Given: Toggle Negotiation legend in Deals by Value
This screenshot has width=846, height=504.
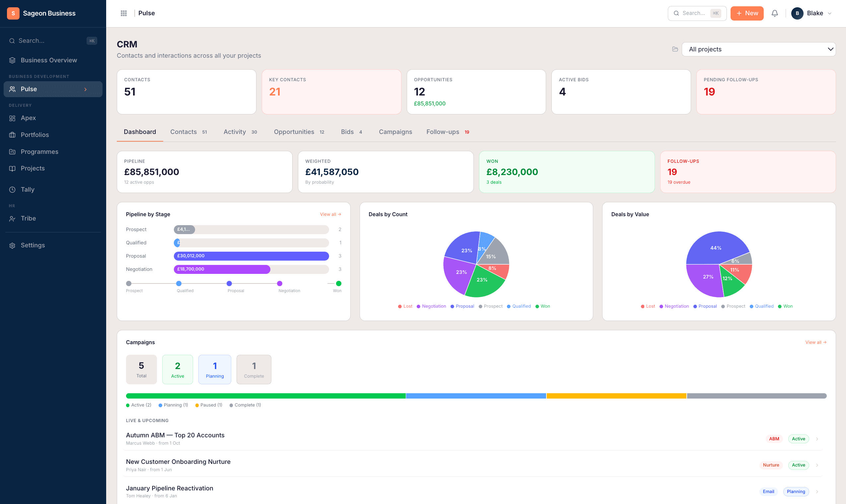Looking at the screenshot, I should [674, 306].
